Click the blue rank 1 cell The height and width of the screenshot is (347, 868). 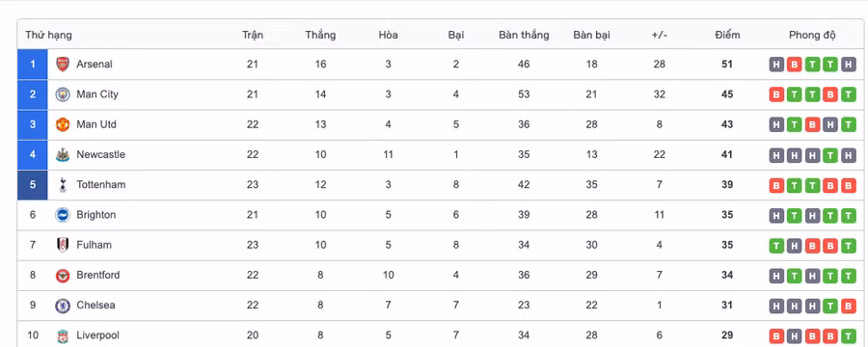pos(33,65)
